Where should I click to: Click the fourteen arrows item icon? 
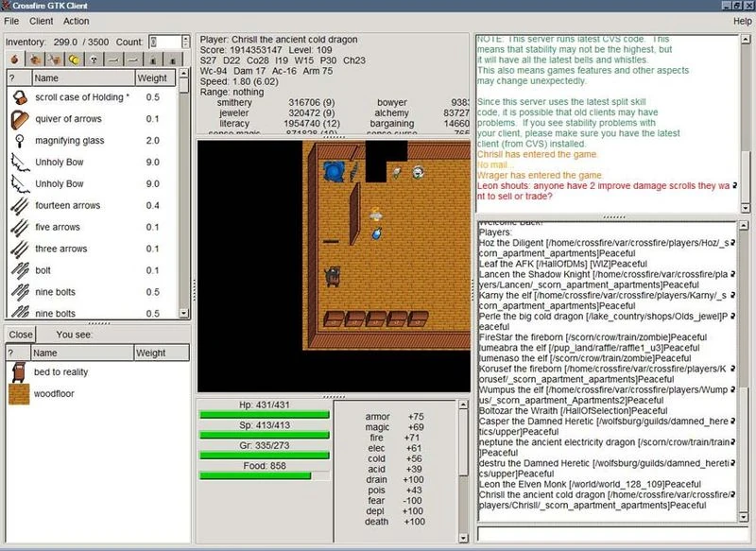[19, 205]
